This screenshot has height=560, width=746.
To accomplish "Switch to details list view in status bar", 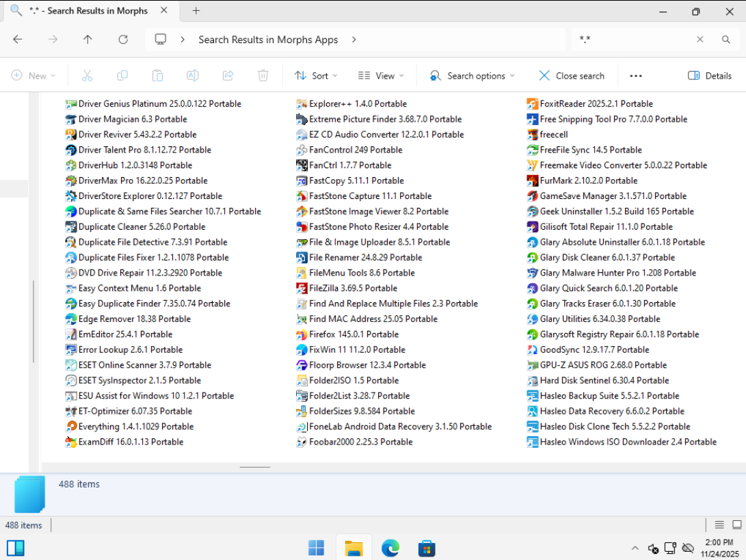I will click(719, 524).
